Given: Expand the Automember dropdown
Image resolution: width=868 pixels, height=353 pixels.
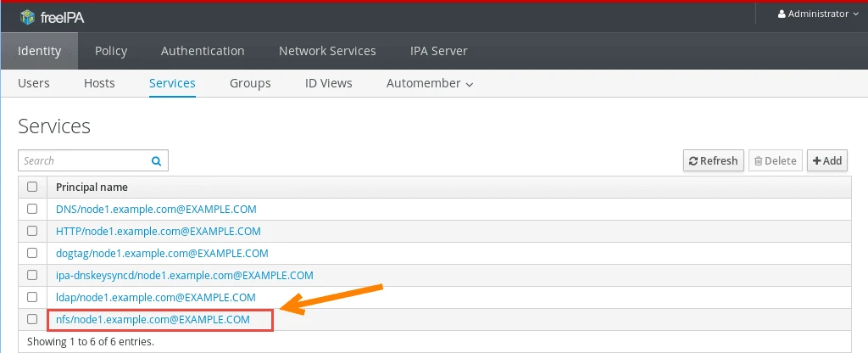Looking at the screenshot, I should [x=430, y=83].
